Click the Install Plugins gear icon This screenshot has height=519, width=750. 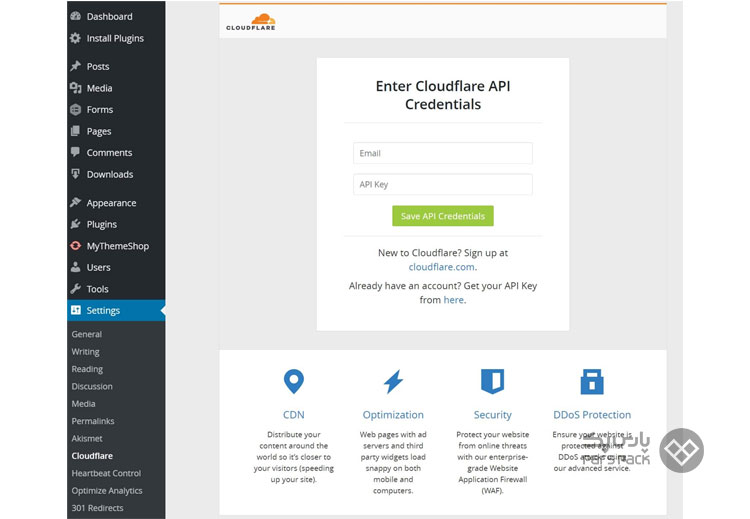pyautogui.click(x=75, y=38)
